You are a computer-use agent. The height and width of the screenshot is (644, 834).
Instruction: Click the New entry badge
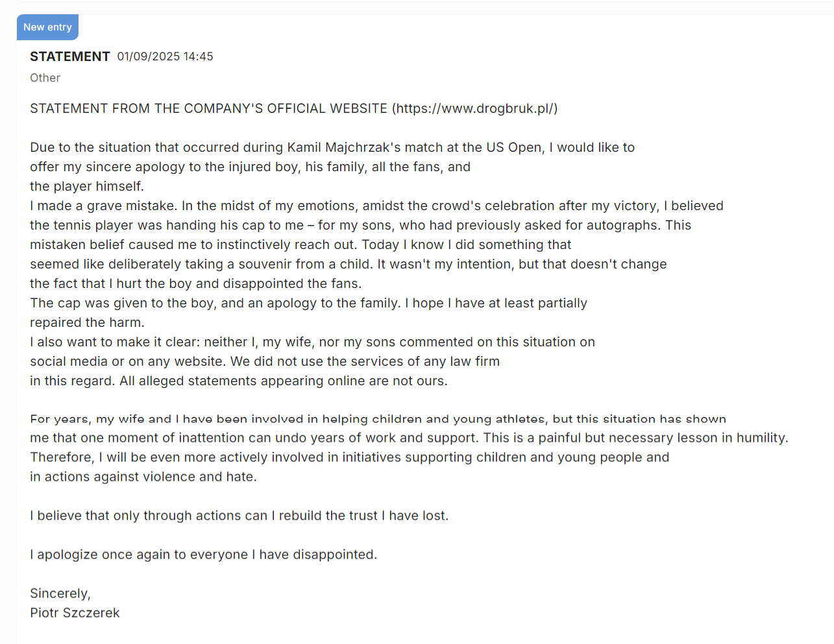click(47, 27)
